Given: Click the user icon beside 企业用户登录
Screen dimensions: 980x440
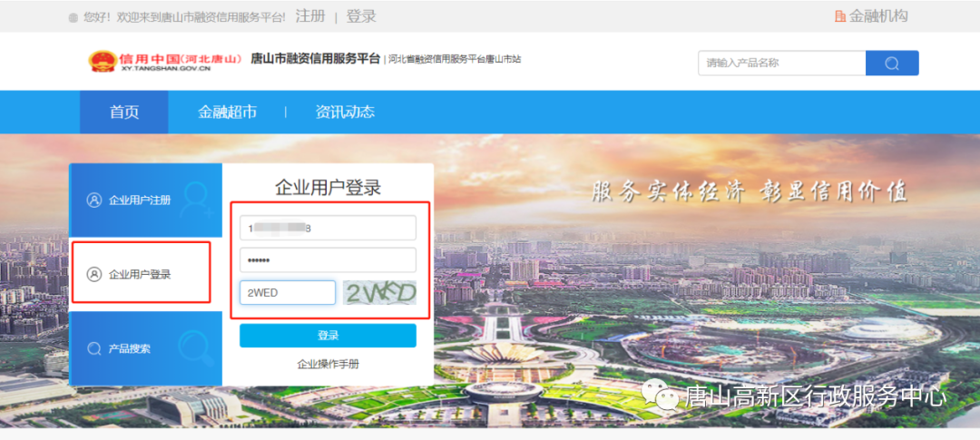Looking at the screenshot, I should 93,274.
